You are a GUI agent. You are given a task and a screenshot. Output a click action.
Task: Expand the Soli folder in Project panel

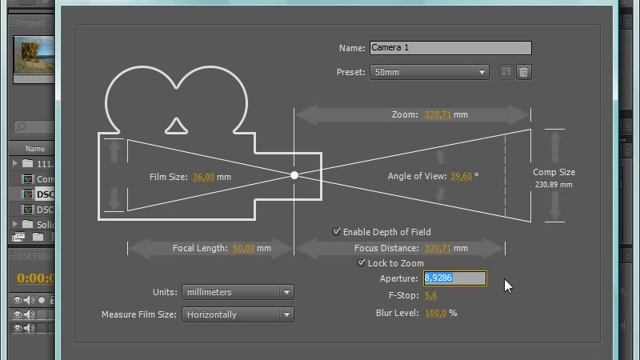pos(15,224)
